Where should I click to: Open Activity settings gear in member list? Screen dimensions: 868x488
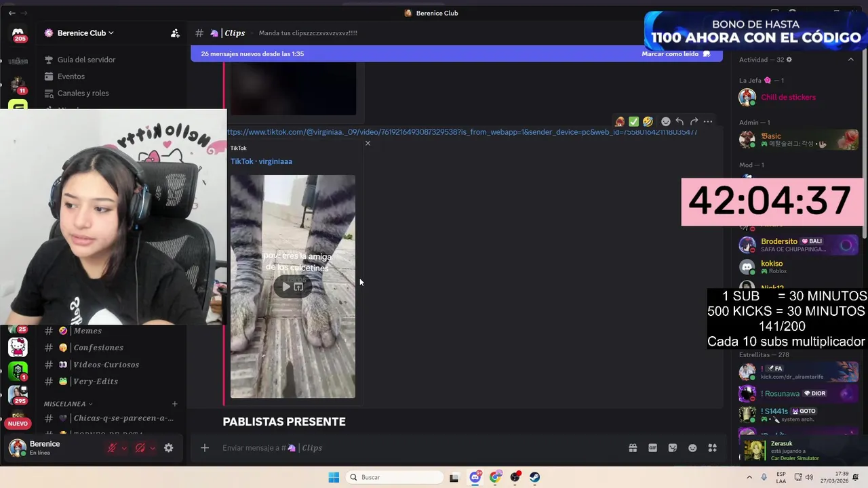(x=789, y=60)
